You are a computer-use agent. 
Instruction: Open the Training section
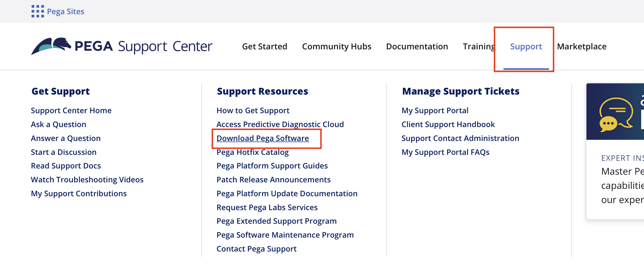point(479,46)
